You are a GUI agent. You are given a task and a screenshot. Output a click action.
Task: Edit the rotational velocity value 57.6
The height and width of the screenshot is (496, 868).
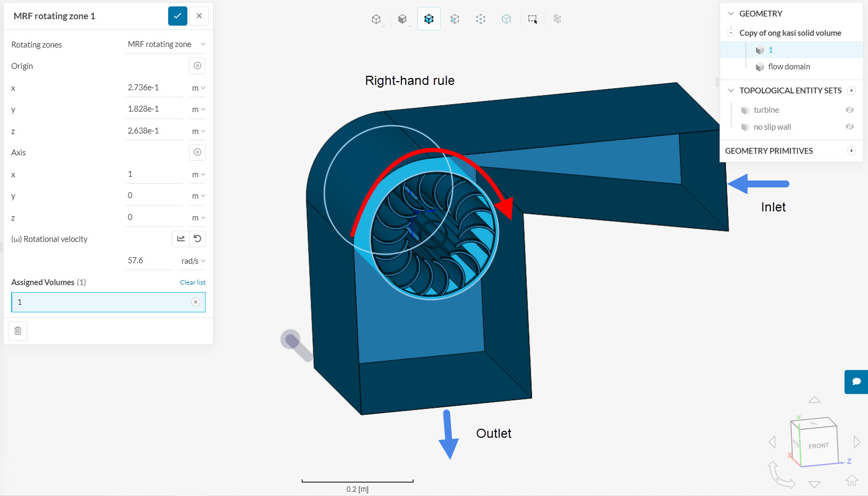point(149,261)
